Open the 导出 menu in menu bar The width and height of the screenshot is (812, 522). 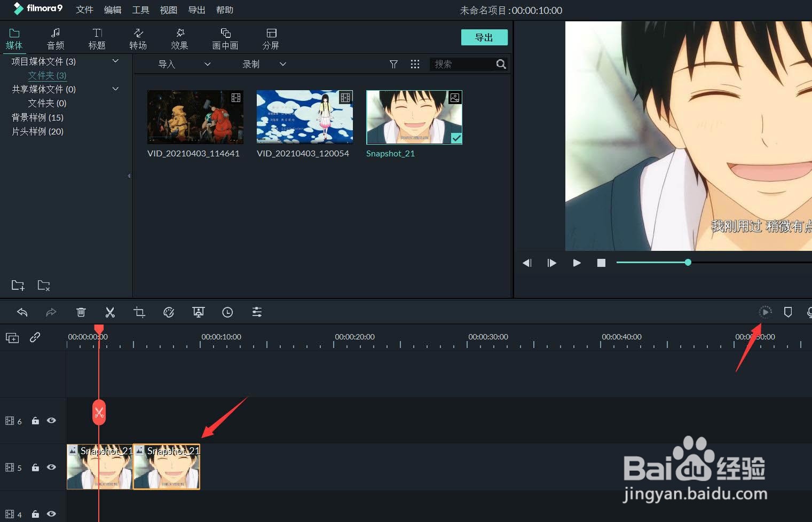196,10
